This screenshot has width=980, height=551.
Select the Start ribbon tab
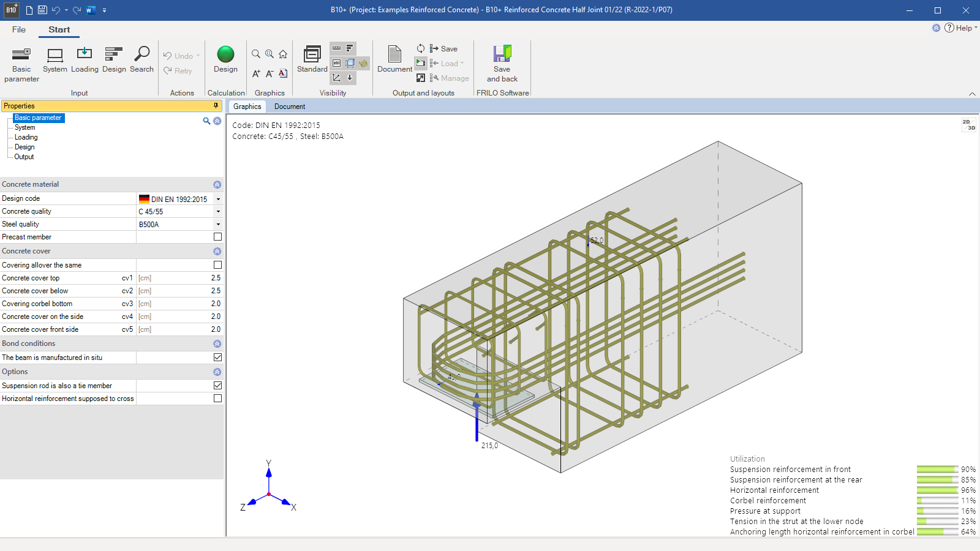(x=59, y=29)
